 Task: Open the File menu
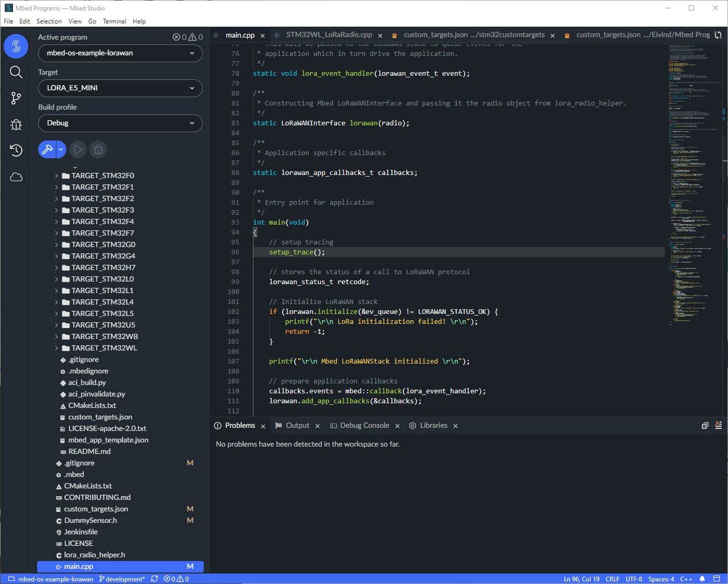pos(8,21)
